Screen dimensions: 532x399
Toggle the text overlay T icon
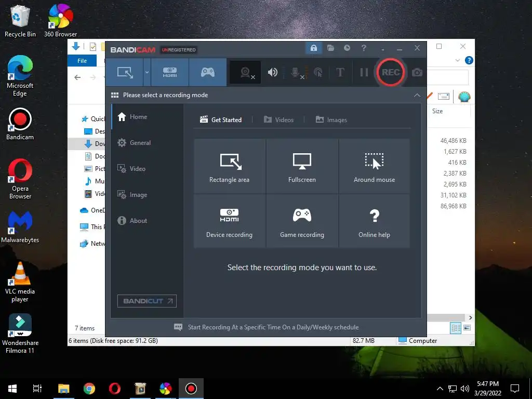point(340,72)
